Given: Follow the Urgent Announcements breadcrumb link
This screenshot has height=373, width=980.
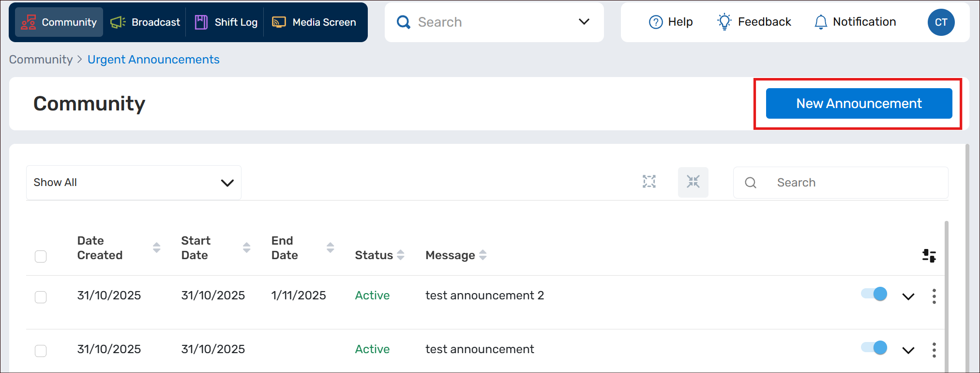Looking at the screenshot, I should tap(153, 60).
